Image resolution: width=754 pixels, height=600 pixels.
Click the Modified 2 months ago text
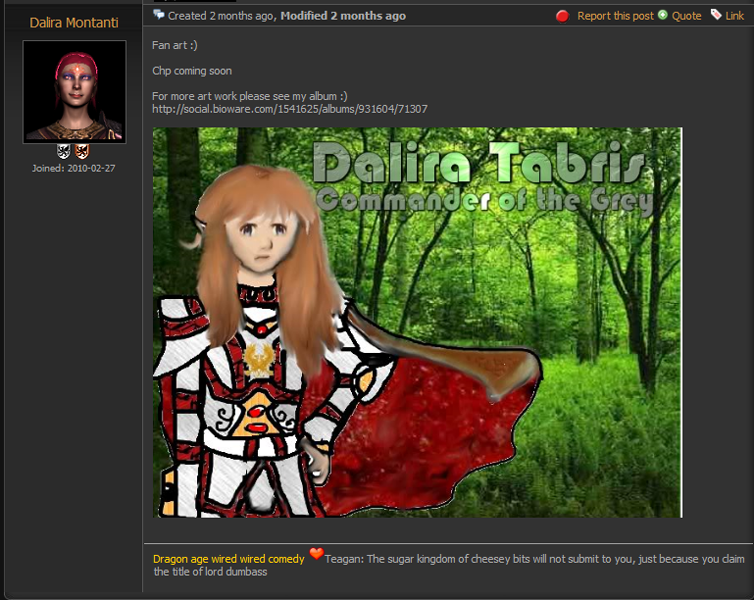(343, 16)
